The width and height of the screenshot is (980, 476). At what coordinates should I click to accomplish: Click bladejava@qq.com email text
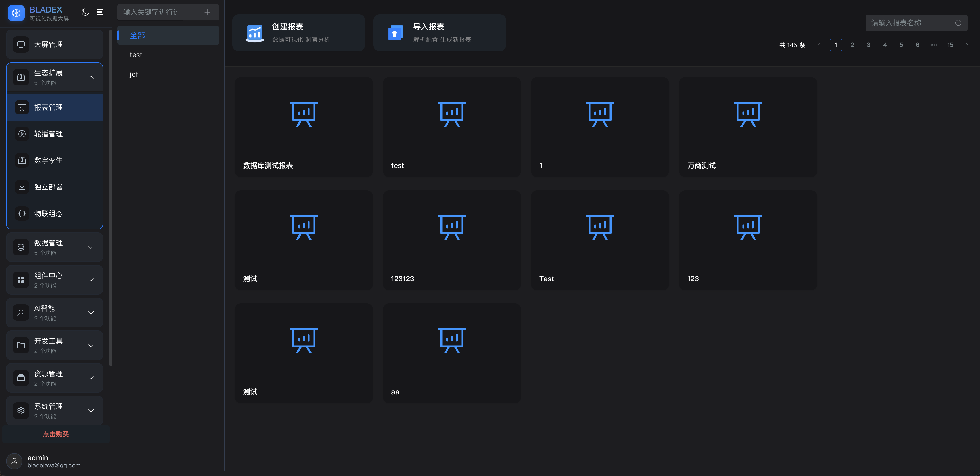(x=54, y=465)
